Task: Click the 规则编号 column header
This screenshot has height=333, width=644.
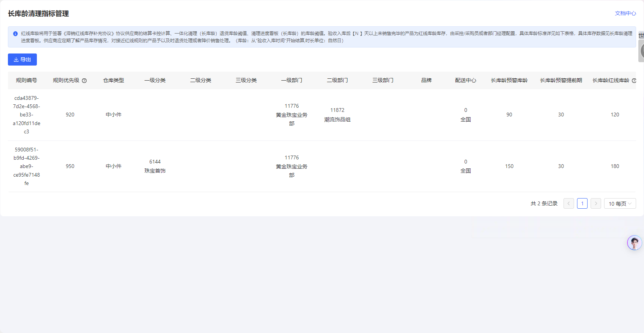Action: (x=26, y=80)
